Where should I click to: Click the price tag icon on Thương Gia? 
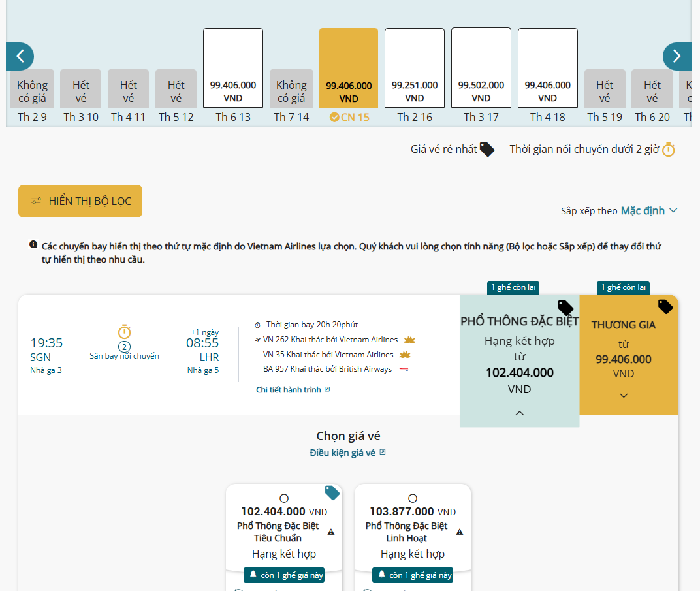click(665, 306)
